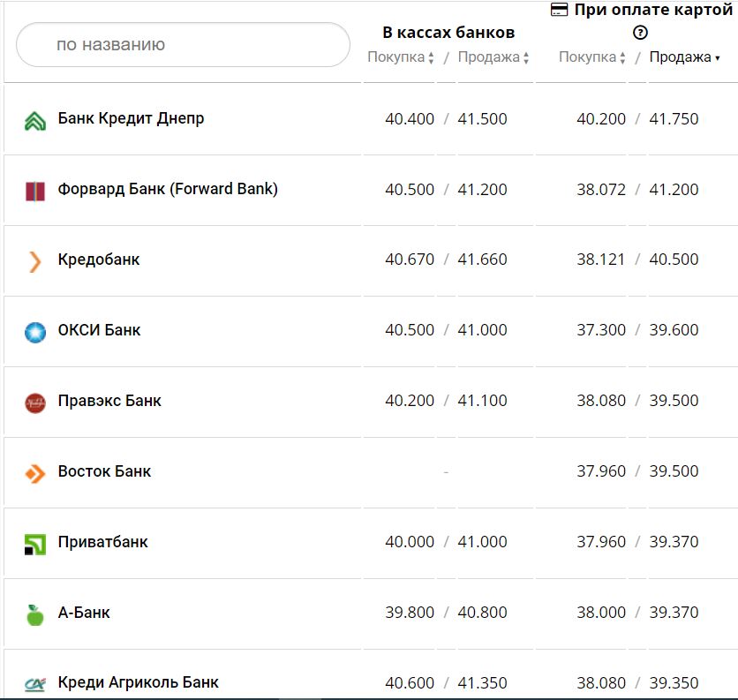Image resolution: width=738 pixels, height=700 pixels.
Task: Click the Восток Банк orange logo
Action: coord(34,473)
